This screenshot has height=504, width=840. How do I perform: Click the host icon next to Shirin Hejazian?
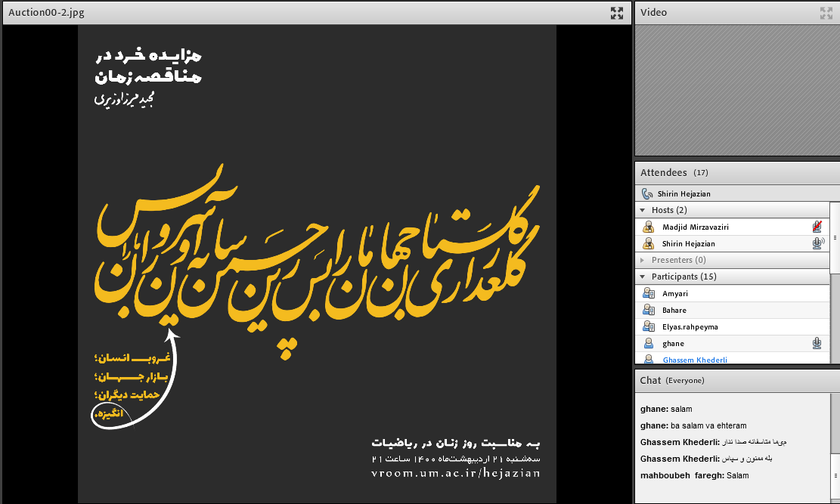[648, 243]
